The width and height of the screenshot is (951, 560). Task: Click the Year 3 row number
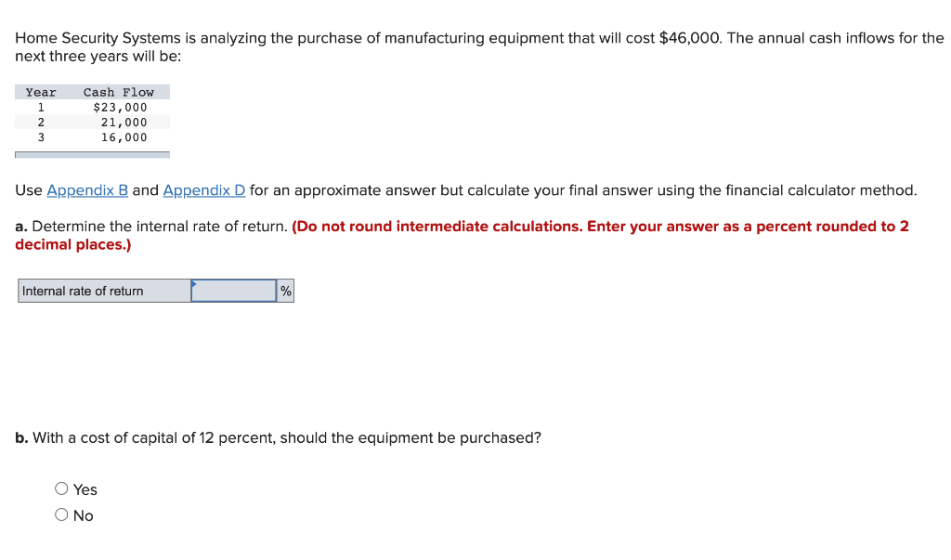coord(41,137)
